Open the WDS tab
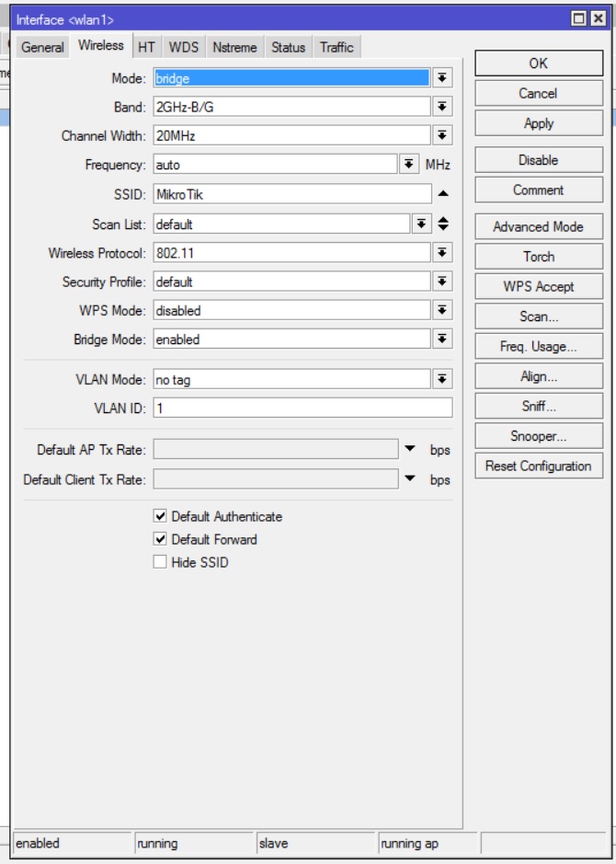 click(183, 48)
